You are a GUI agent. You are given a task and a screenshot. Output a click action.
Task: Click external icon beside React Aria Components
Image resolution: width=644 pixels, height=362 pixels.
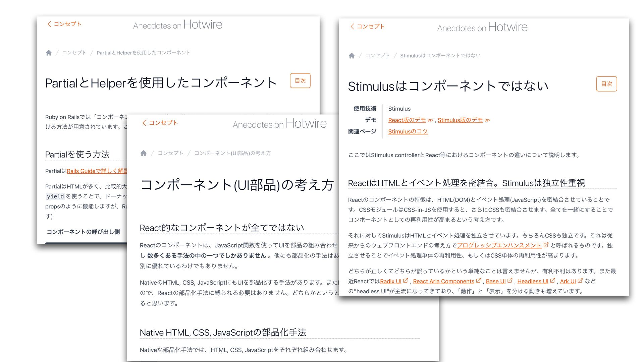pyautogui.click(x=478, y=281)
